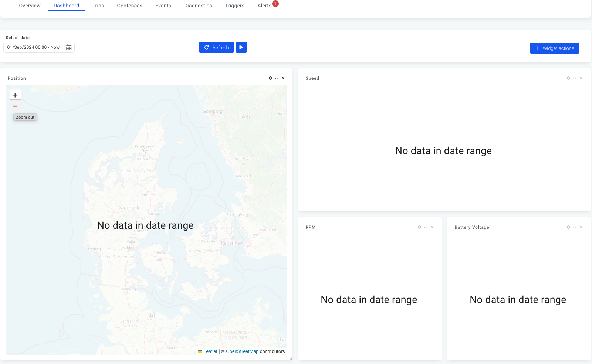592x364 pixels.
Task: Open calendar picker icon for date
Action: click(x=69, y=47)
